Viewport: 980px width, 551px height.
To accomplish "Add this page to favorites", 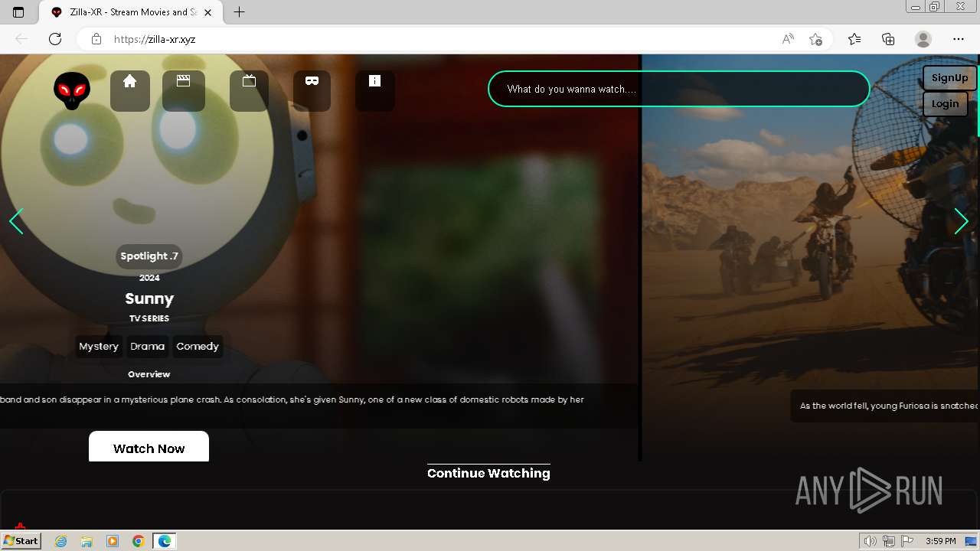I will pyautogui.click(x=815, y=39).
